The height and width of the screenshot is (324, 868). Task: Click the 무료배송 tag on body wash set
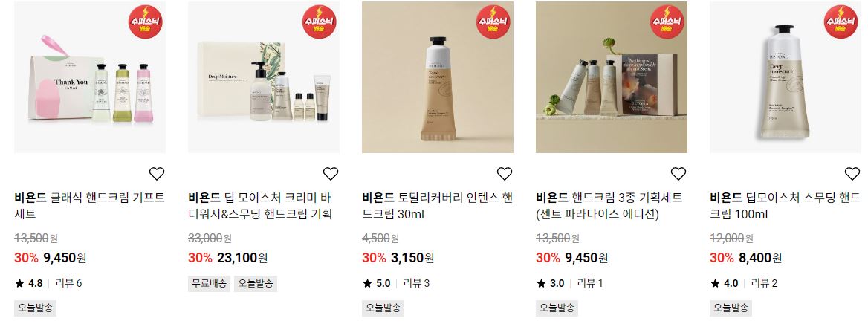point(210,284)
